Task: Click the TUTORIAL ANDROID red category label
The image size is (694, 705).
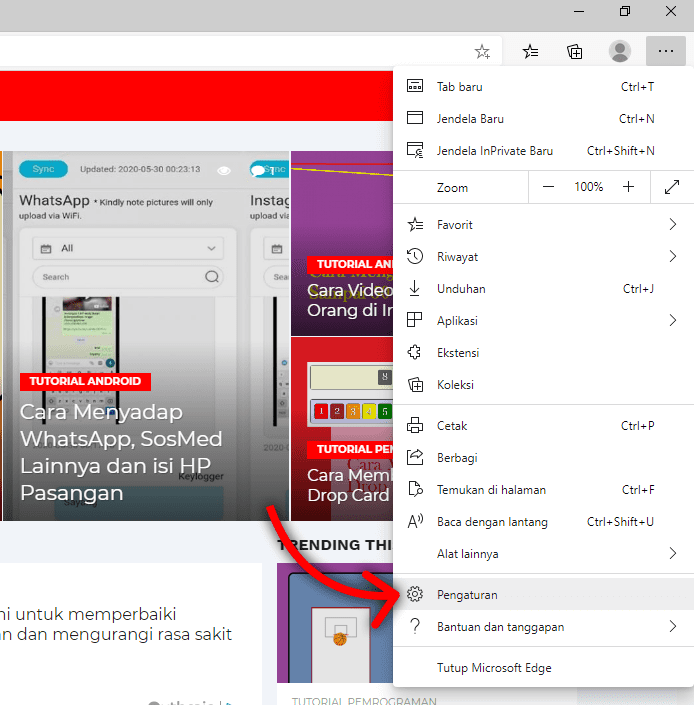Action: (85, 381)
